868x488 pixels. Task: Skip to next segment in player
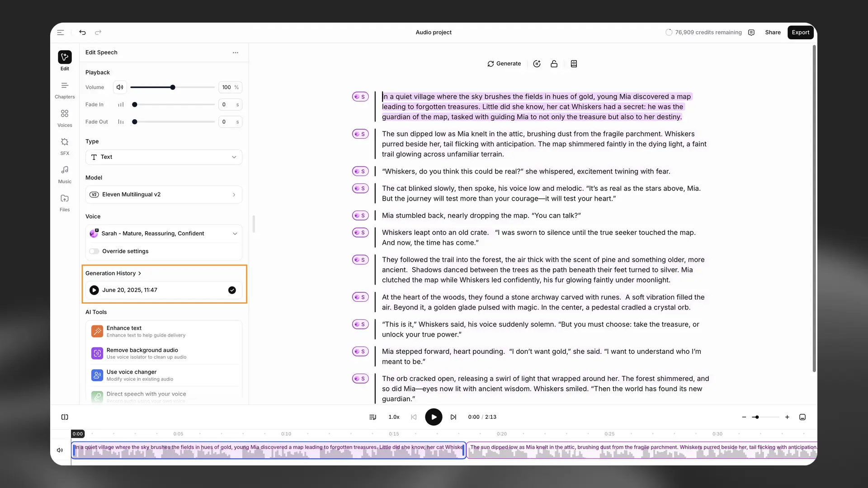pos(453,417)
